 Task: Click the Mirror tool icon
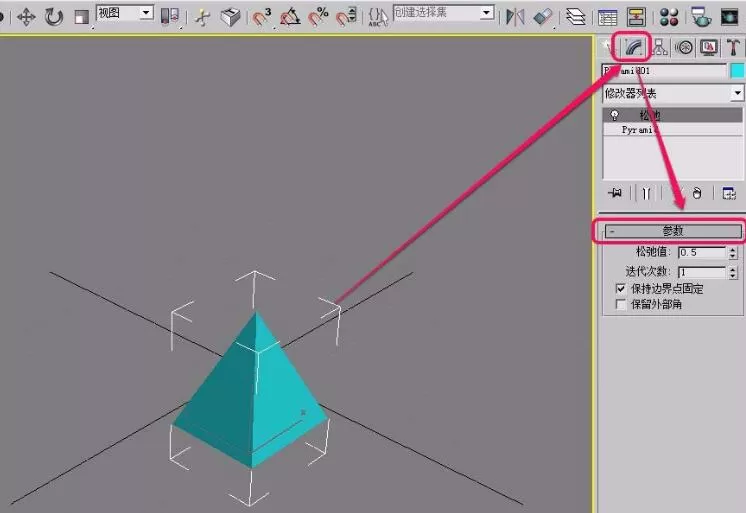coord(515,18)
